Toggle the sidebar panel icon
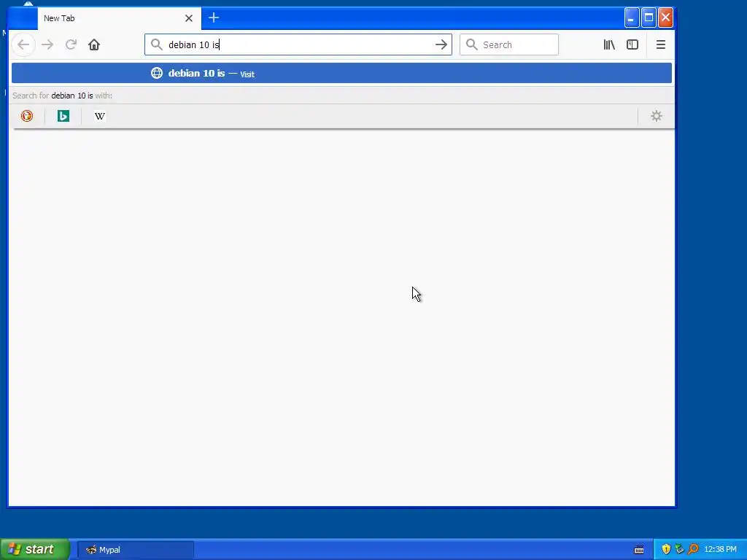The height and width of the screenshot is (560, 747). tap(632, 44)
